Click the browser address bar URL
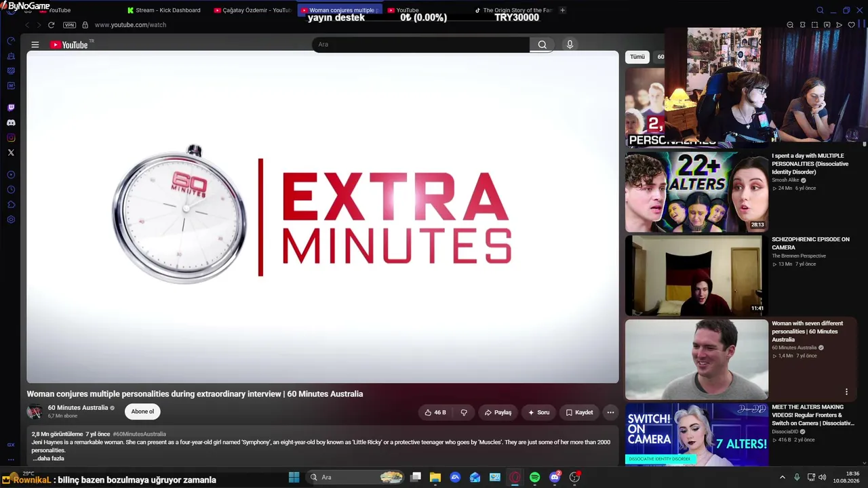The image size is (868, 488). 130,25
